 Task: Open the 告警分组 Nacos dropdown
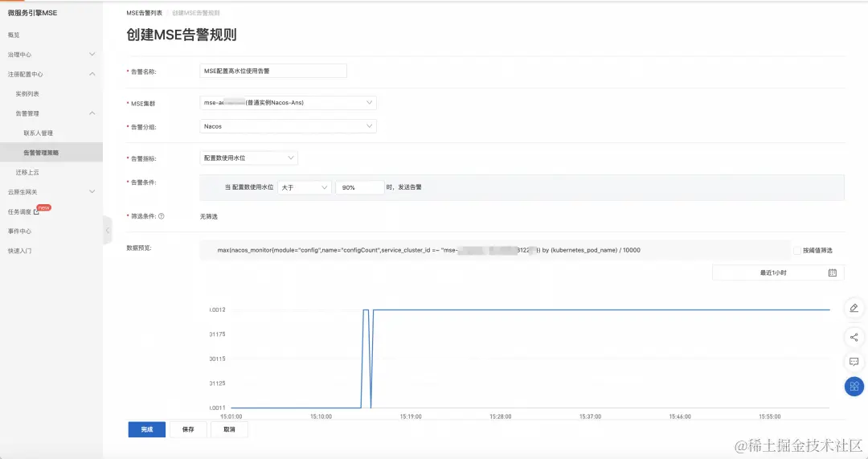click(288, 126)
